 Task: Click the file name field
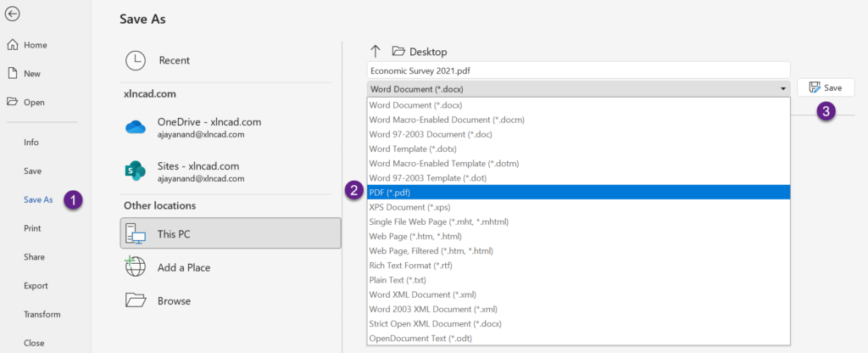[578, 70]
